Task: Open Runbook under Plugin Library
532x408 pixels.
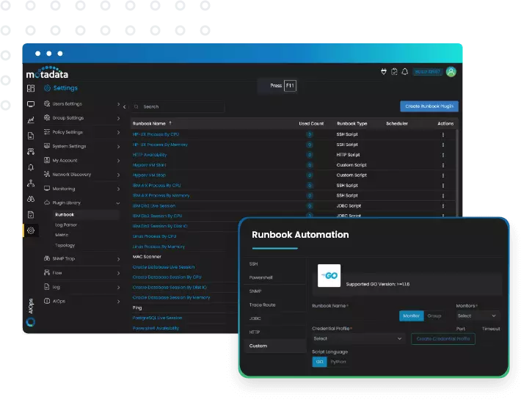Action: coord(65,214)
